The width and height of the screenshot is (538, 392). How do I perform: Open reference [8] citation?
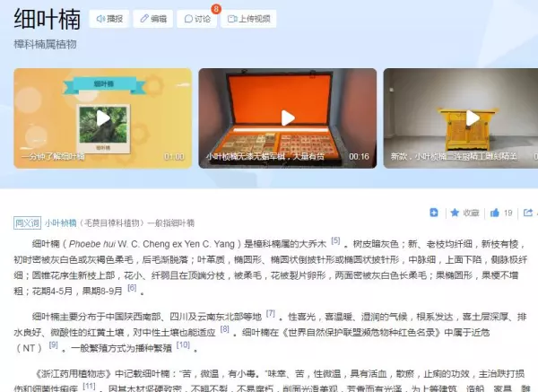225,329
